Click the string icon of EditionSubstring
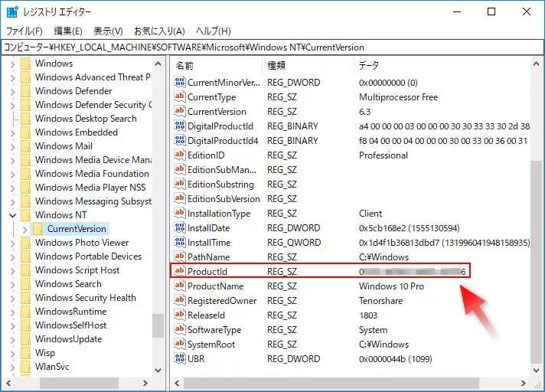 coord(180,184)
